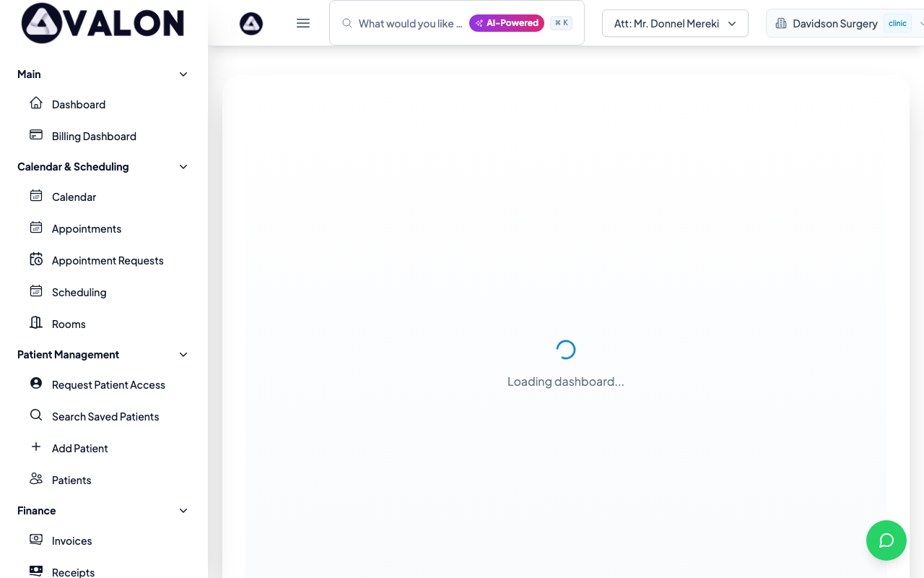Open the Patients list
The height and width of the screenshot is (578, 924).
point(71,480)
